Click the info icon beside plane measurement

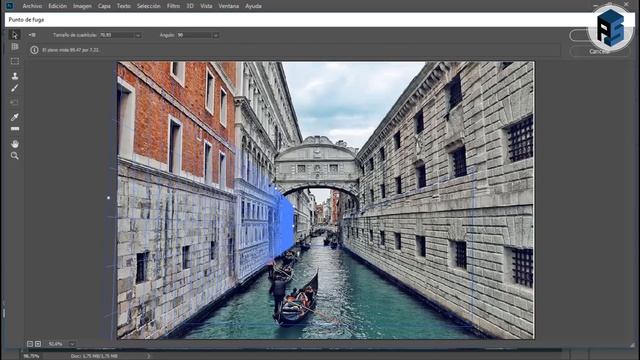tap(34, 50)
